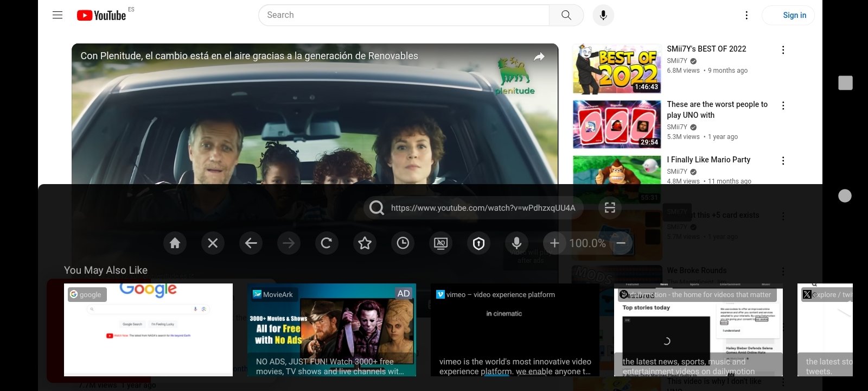Open the vimeo video experience platform card
Image resolution: width=868 pixels, height=391 pixels.
[x=515, y=330]
